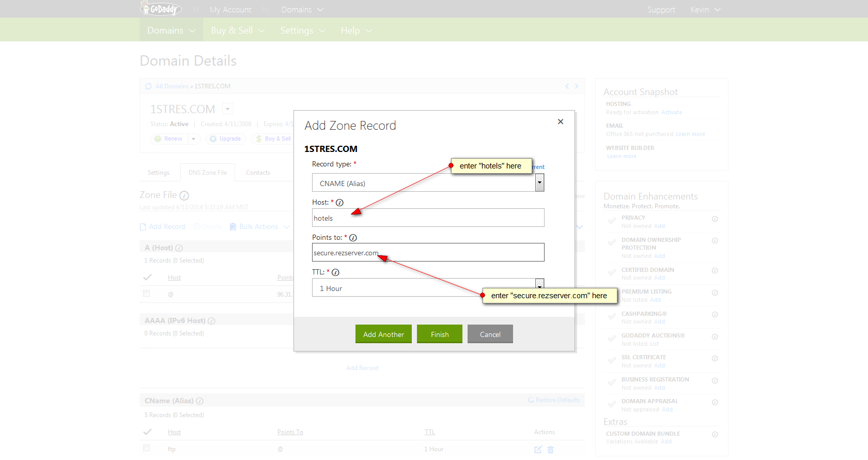Show info for Premium Listing
The height and width of the screenshot is (460, 868).
(715, 293)
